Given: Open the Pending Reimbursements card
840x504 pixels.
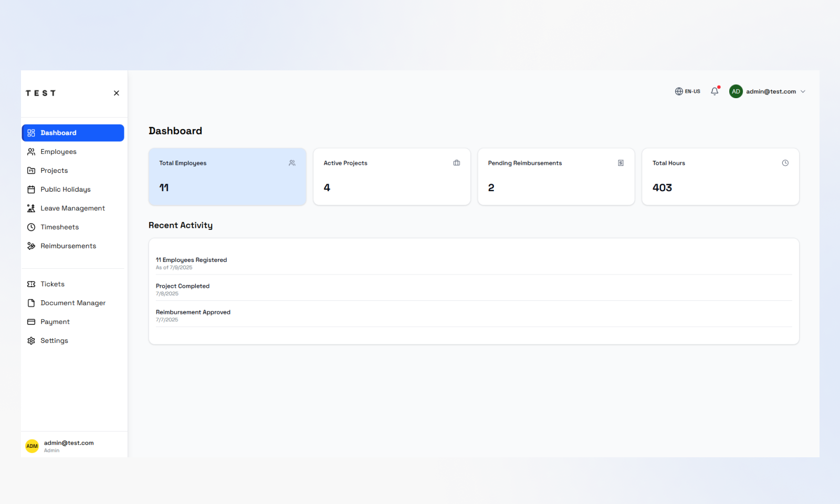Looking at the screenshot, I should pos(556,176).
